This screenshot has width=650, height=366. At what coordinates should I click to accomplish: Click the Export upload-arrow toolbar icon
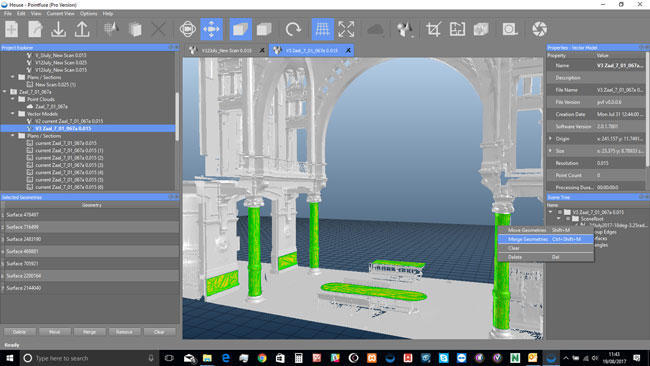tap(82, 29)
